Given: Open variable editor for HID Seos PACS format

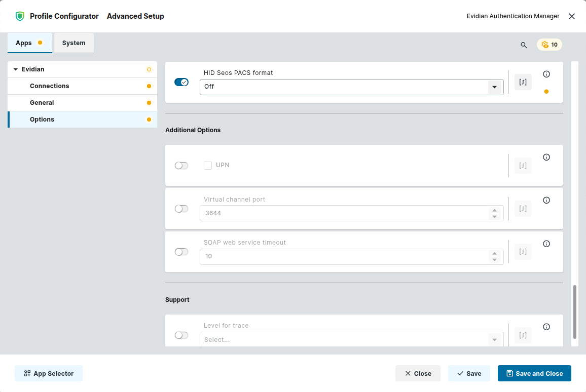Looking at the screenshot, I should 523,82.
